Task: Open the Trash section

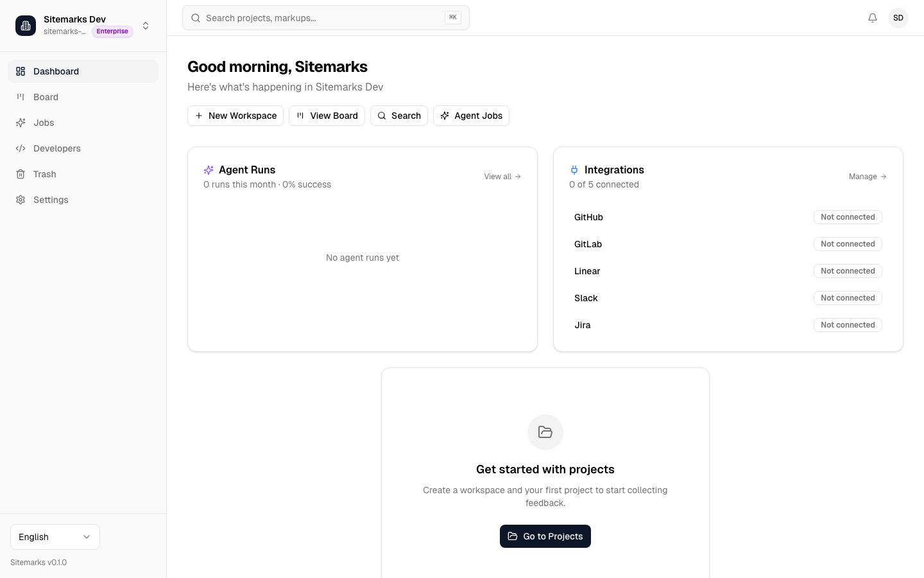Action: pyautogui.click(x=44, y=174)
